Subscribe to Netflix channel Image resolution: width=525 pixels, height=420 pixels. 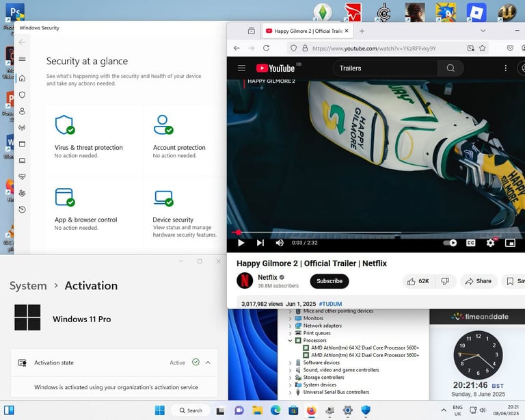click(329, 281)
